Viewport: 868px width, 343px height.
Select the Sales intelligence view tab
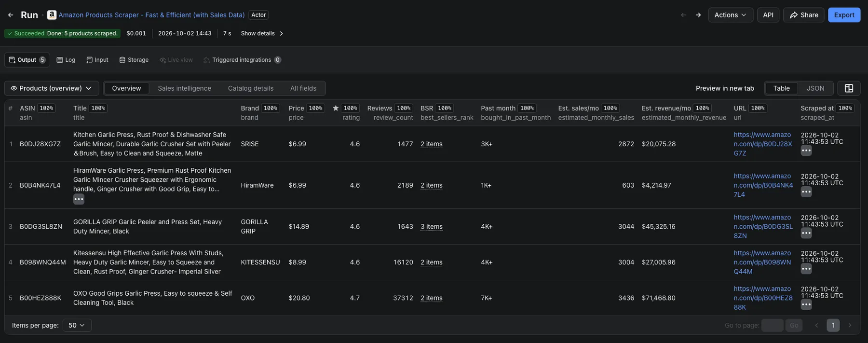[x=184, y=88]
